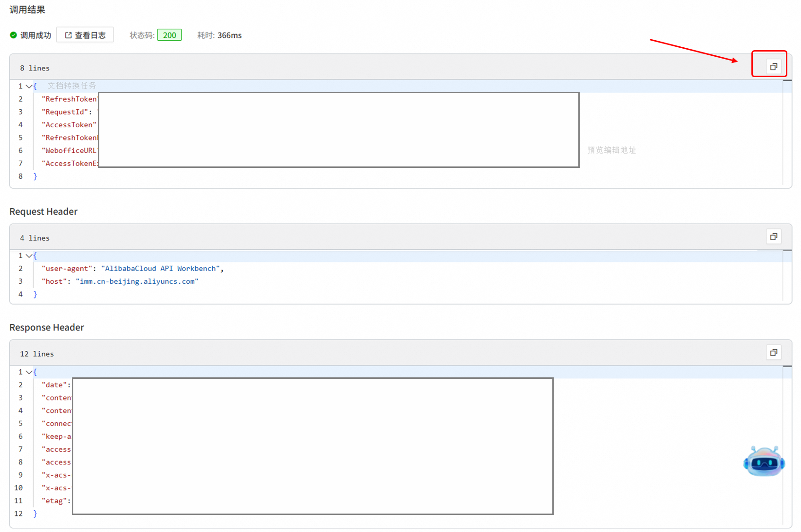
Task: Select the "AlibabaCloud API Workbench" value
Action: pos(160,269)
